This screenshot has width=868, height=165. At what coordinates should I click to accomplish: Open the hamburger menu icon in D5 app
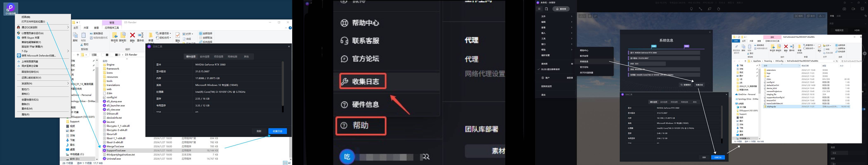click(539, 9)
